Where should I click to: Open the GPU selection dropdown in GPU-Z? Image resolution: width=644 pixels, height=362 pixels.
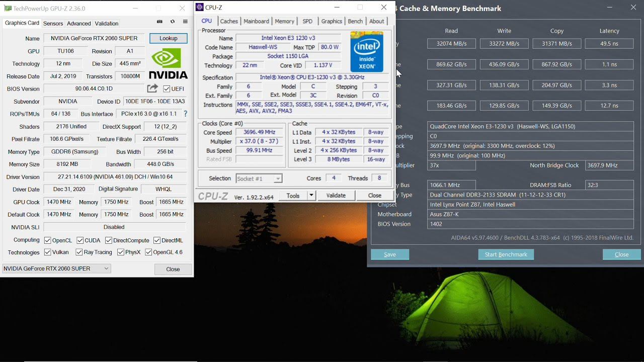(56, 268)
